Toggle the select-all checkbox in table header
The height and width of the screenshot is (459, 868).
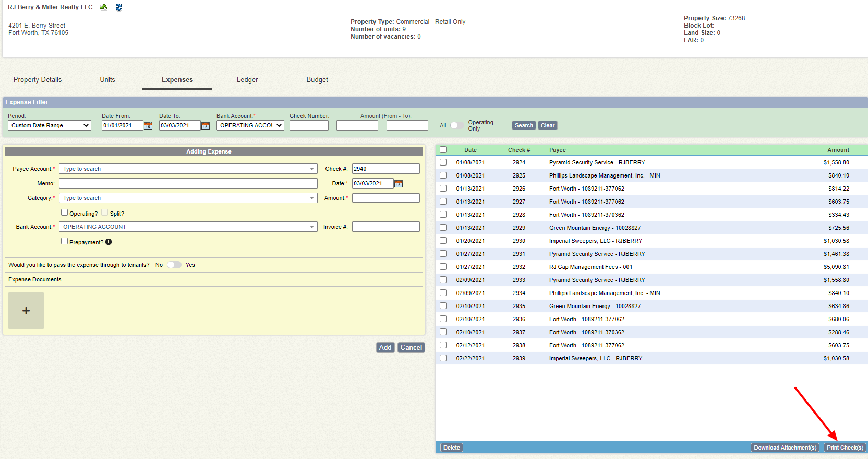click(443, 149)
